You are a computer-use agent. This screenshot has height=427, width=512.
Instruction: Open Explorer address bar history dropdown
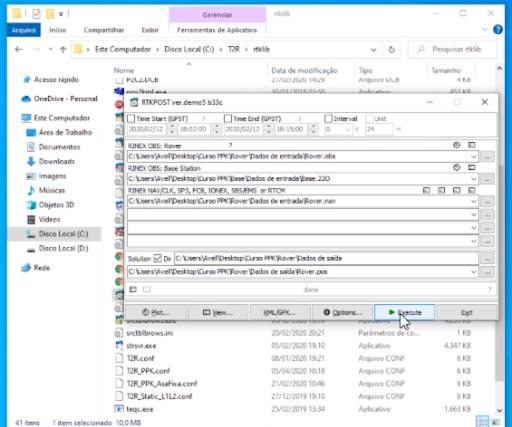[x=374, y=50]
